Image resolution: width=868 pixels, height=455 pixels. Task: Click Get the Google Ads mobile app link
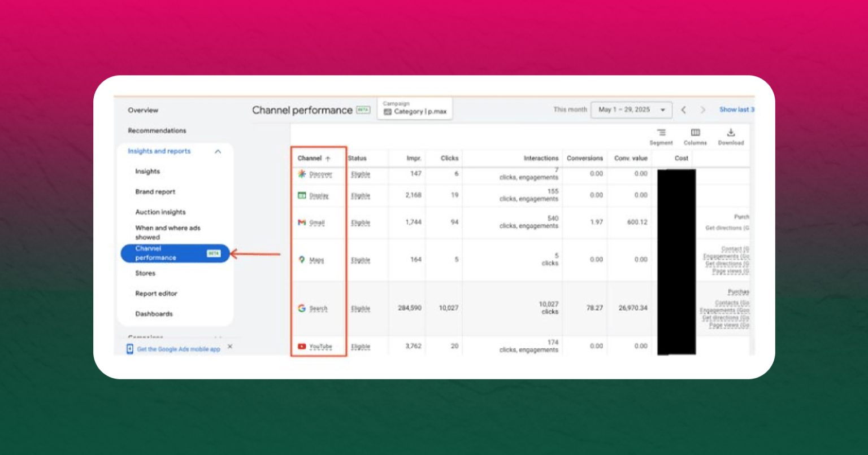(179, 349)
